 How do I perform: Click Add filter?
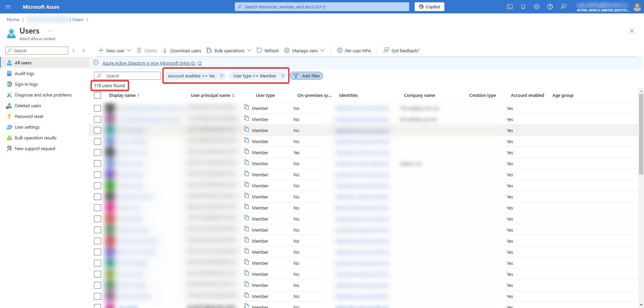[306, 76]
